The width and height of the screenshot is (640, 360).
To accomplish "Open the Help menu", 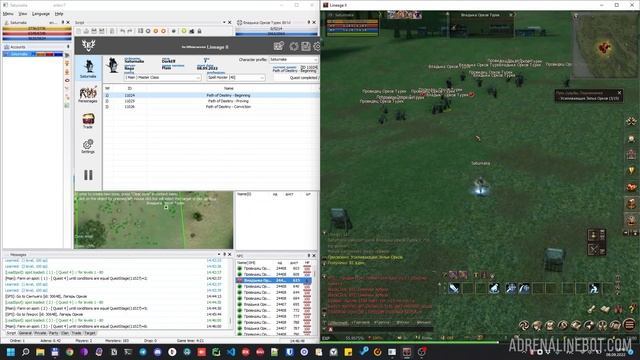I will pyautogui.click(x=59, y=14).
